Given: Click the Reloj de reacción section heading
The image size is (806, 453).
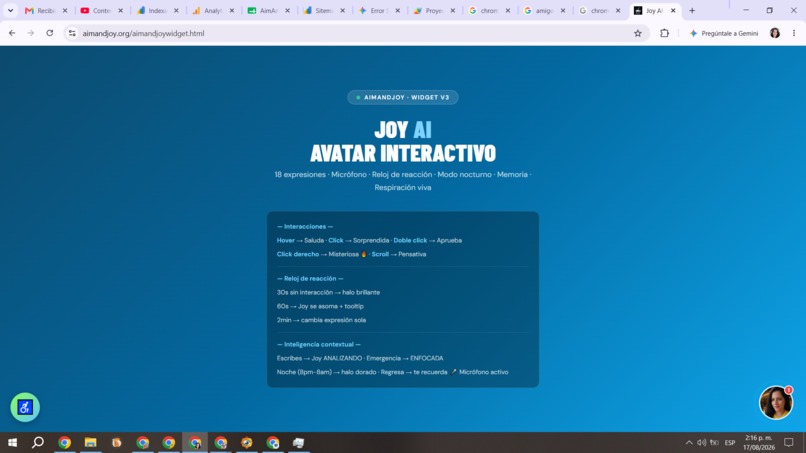Looking at the screenshot, I should pos(310,278).
